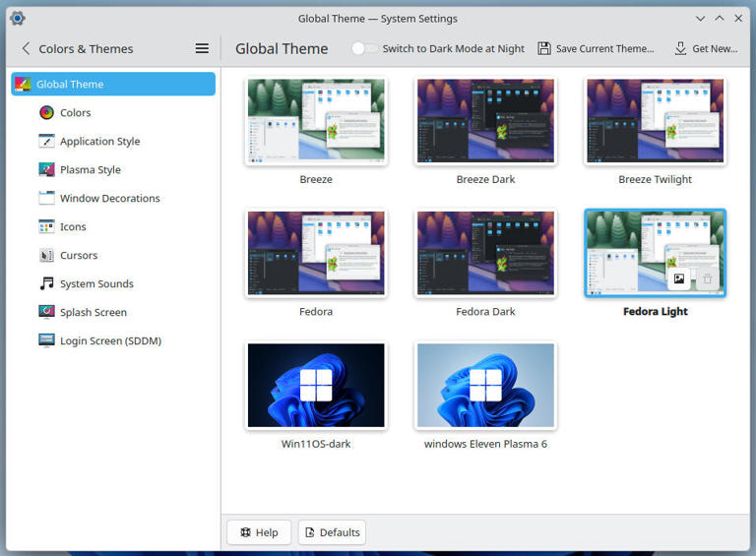Click the Splash Screen icon
The width and height of the screenshot is (756, 556).
click(x=46, y=312)
